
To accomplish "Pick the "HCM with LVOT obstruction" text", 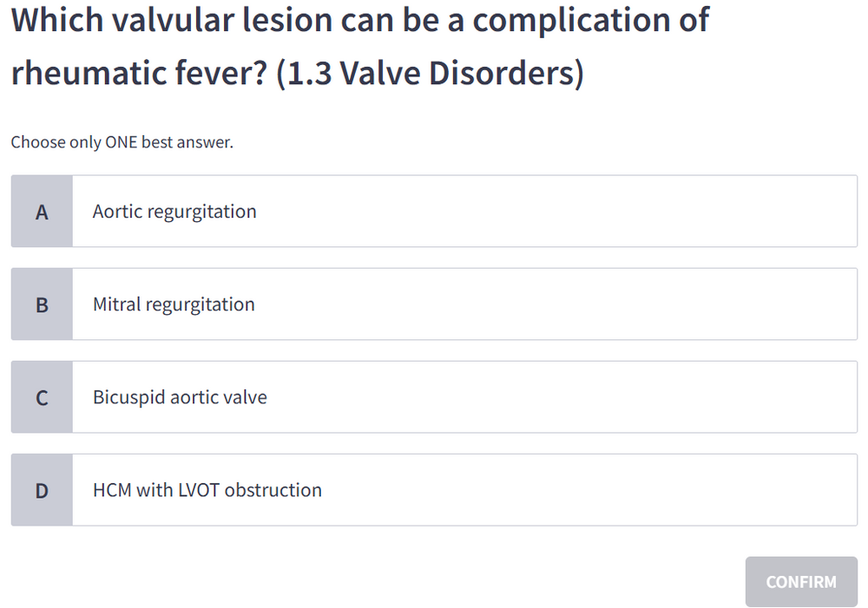I will pos(207,490).
